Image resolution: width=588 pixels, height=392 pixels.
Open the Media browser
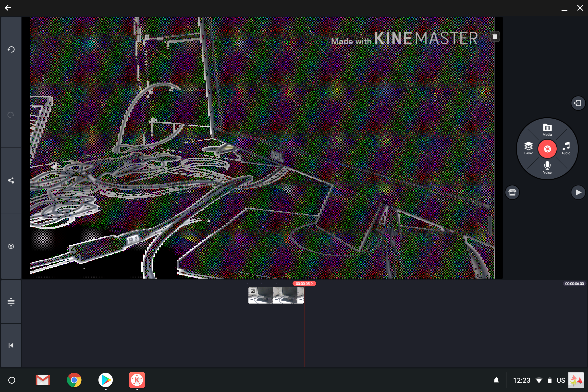point(547,130)
